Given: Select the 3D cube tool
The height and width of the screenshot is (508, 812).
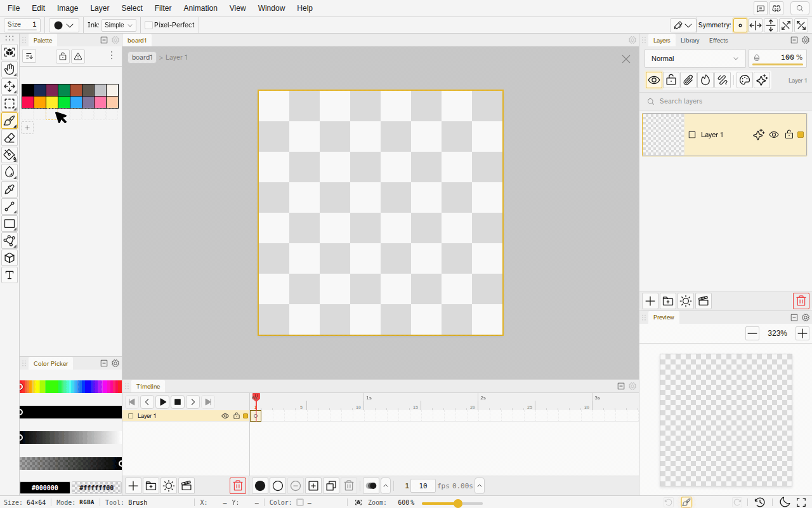Looking at the screenshot, I should (10, 258).
